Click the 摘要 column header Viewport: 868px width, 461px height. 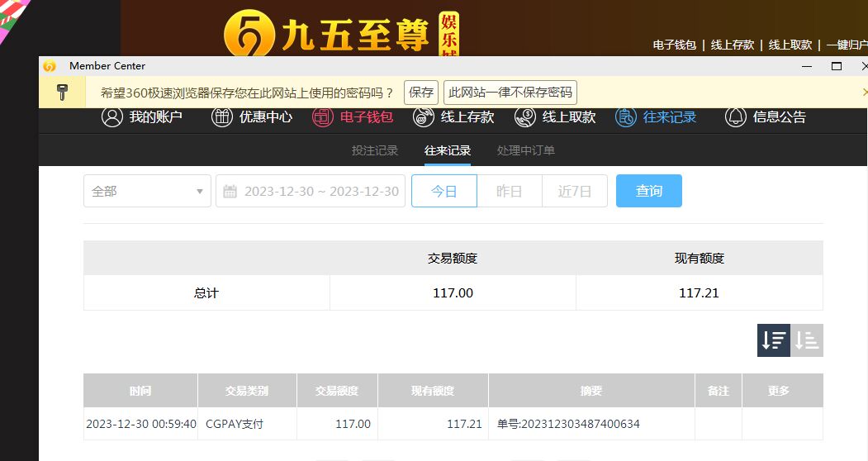[x=591, y=391]
